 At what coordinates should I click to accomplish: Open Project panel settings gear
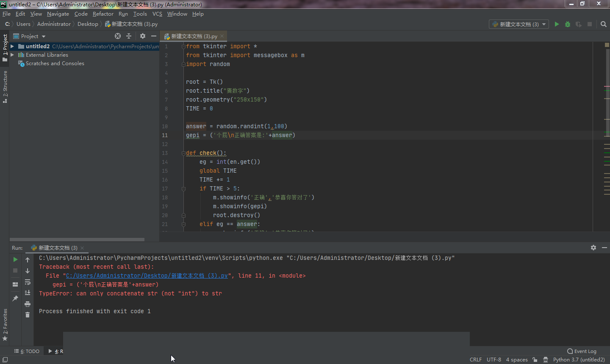(x=143, y=36)
